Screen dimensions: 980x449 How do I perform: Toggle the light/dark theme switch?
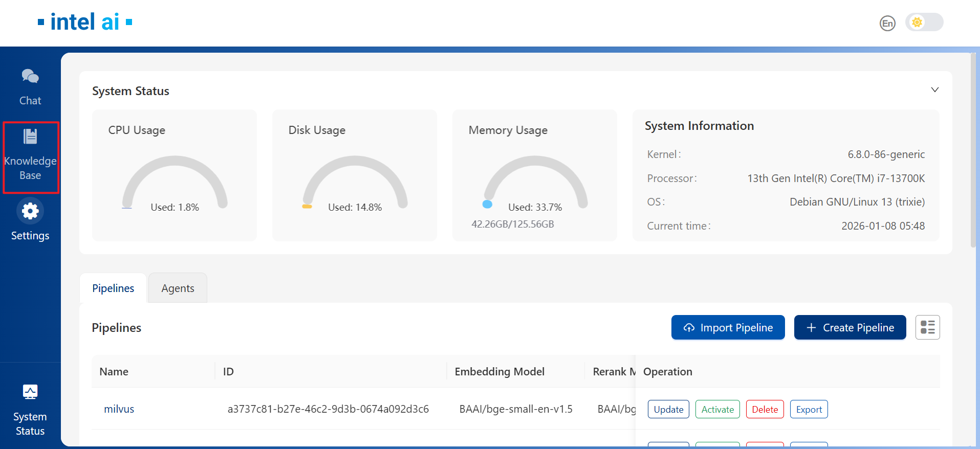(x=924, y=23)
